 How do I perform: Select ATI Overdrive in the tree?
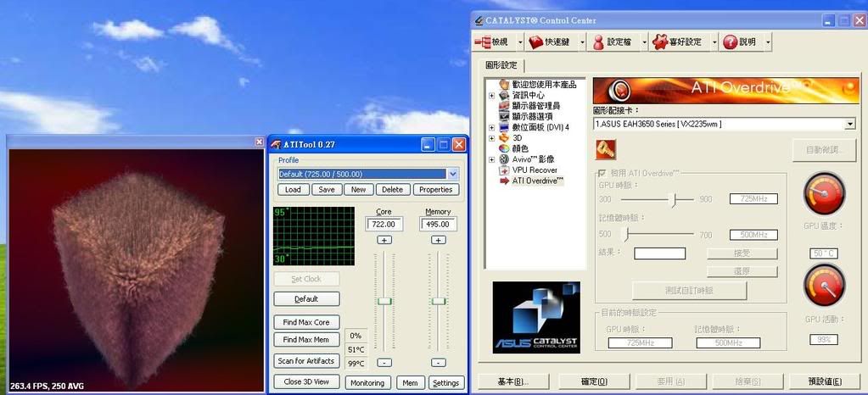pos(538,181)
